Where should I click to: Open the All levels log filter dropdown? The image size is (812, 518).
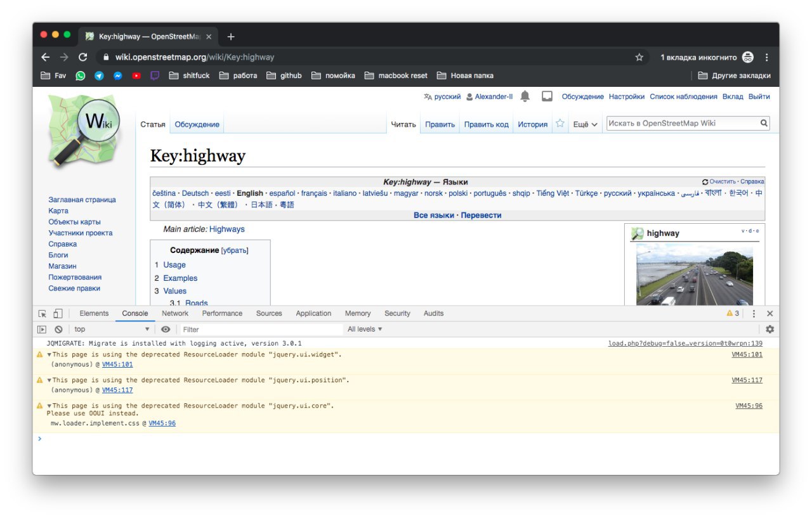point(365,329)
